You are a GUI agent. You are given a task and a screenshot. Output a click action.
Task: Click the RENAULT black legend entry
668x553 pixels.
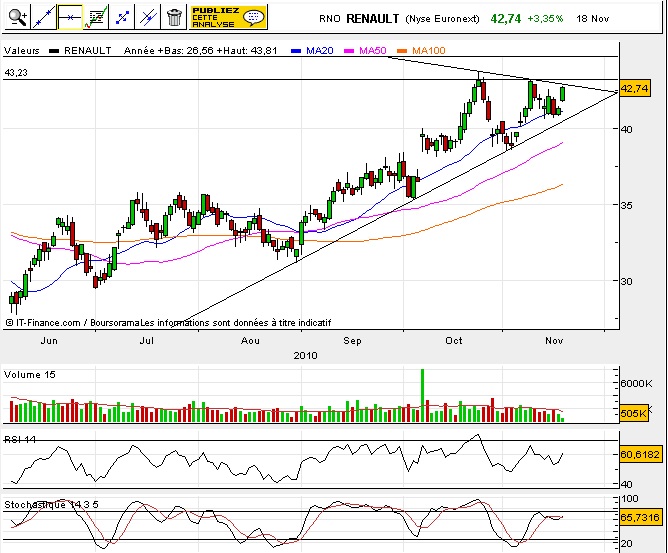[x=80, y=51]
